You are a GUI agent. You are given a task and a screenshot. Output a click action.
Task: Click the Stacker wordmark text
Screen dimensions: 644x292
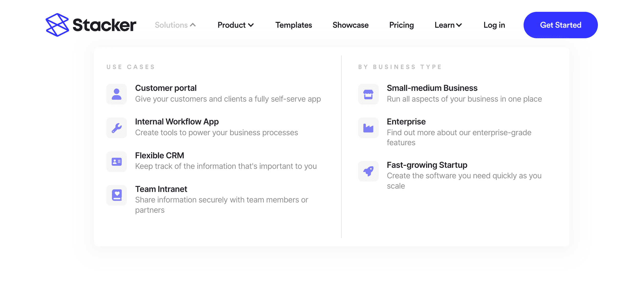[105, 25]
